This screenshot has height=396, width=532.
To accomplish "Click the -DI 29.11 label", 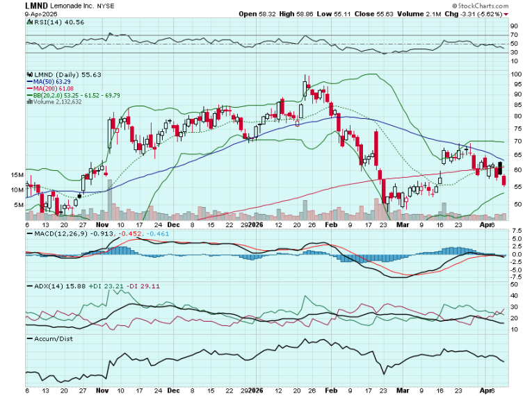I will pos(136,286).
